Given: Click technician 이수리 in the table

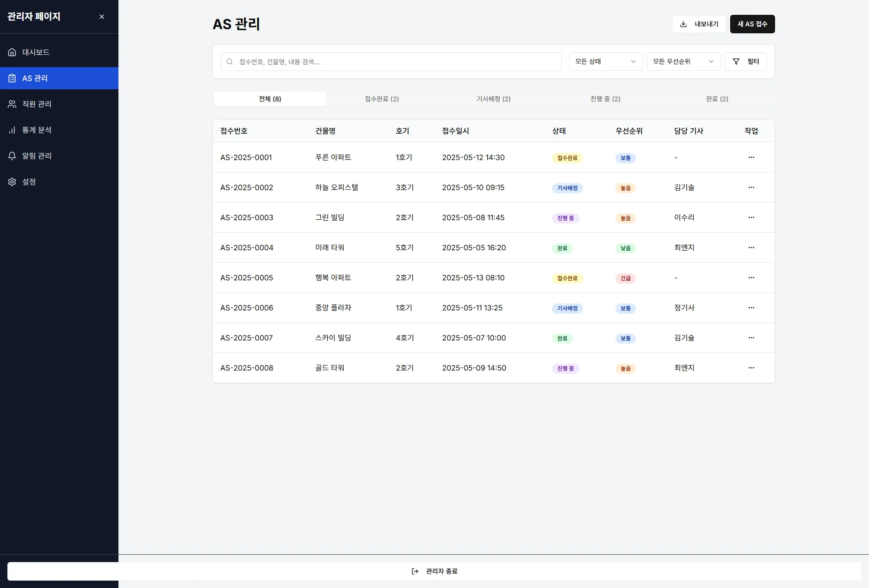Looking at the screenshot, I should click(x=684, y=217).
